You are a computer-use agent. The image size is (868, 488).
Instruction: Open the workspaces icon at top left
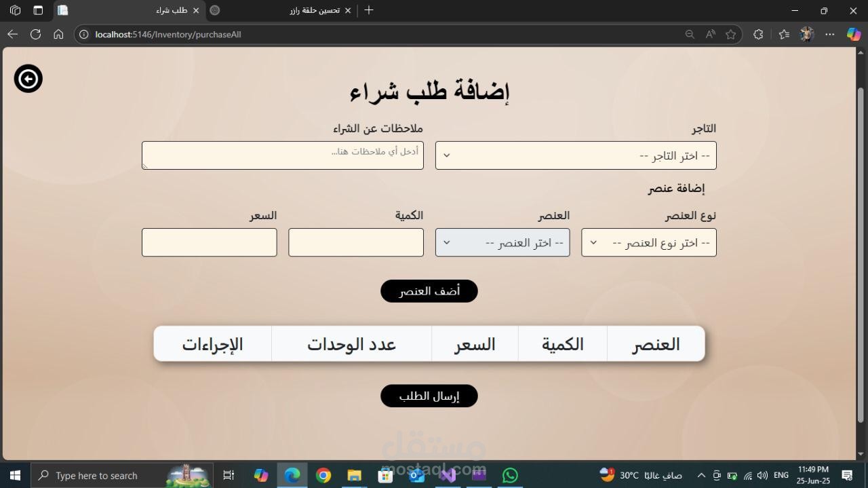[15, 10]
